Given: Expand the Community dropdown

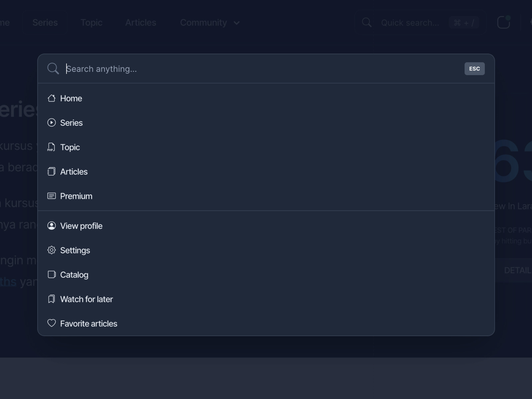Looking at the screenshot, I should (209, 23).
